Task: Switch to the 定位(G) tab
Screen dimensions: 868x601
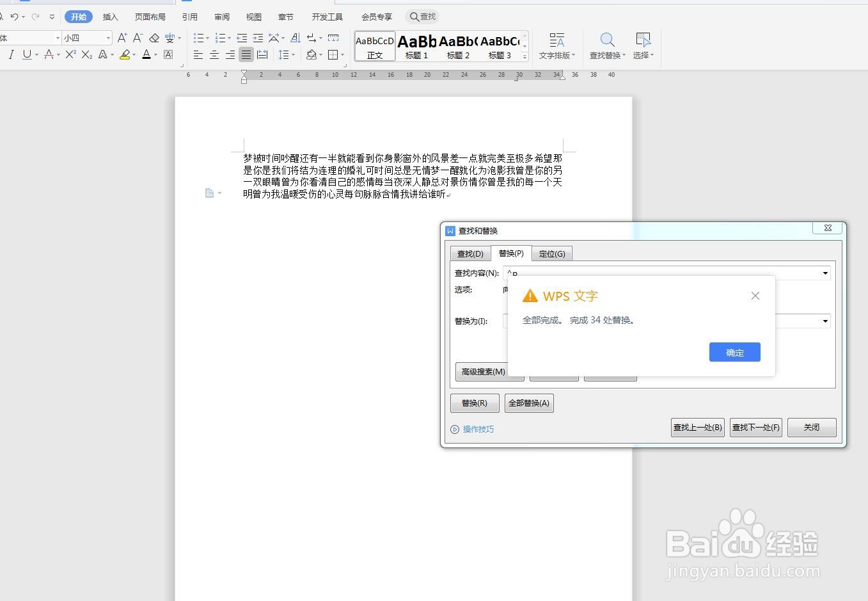Action: pos(551,253)
